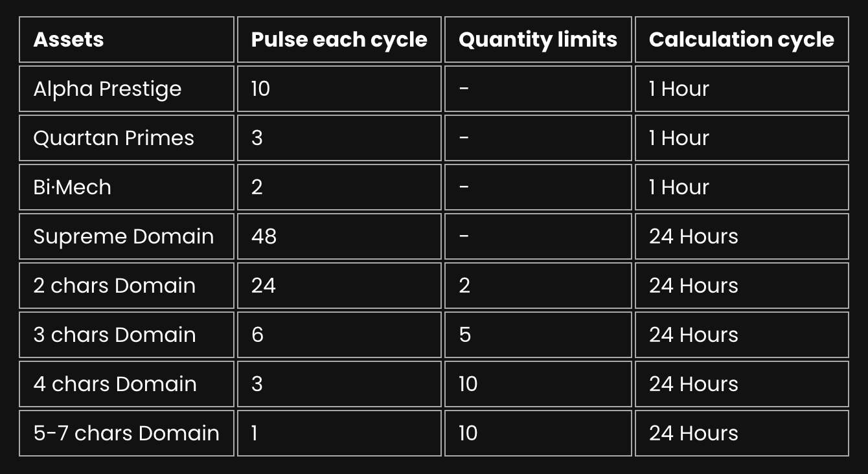Click the Assets column header
Screen dimensions: 868x474
click(126, 39)
